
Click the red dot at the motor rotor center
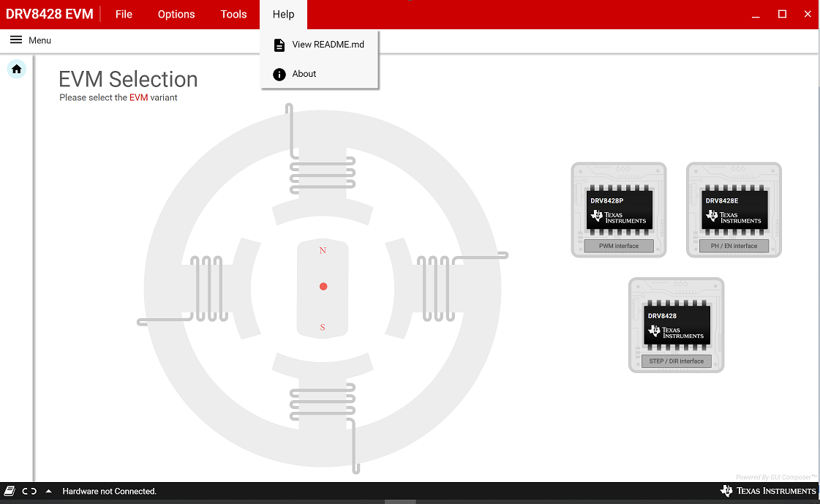pyautogui.click(x=323, y=286)
